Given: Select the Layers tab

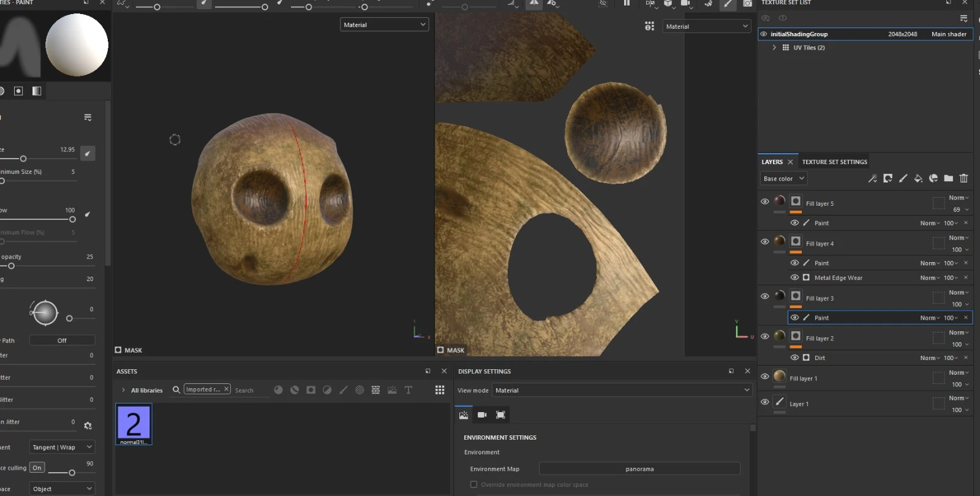Looking at the screenshot, I should [772, 162].
